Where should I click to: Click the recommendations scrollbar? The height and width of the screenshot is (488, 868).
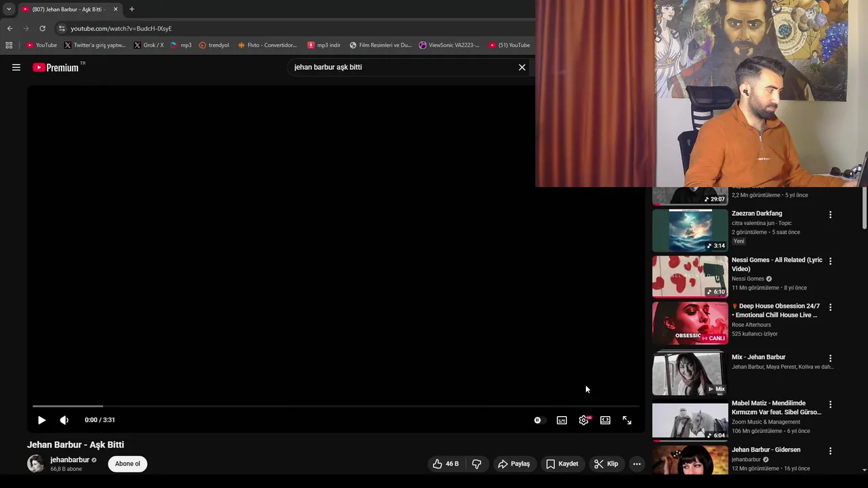pyautogui.click(x=864, y=209)
